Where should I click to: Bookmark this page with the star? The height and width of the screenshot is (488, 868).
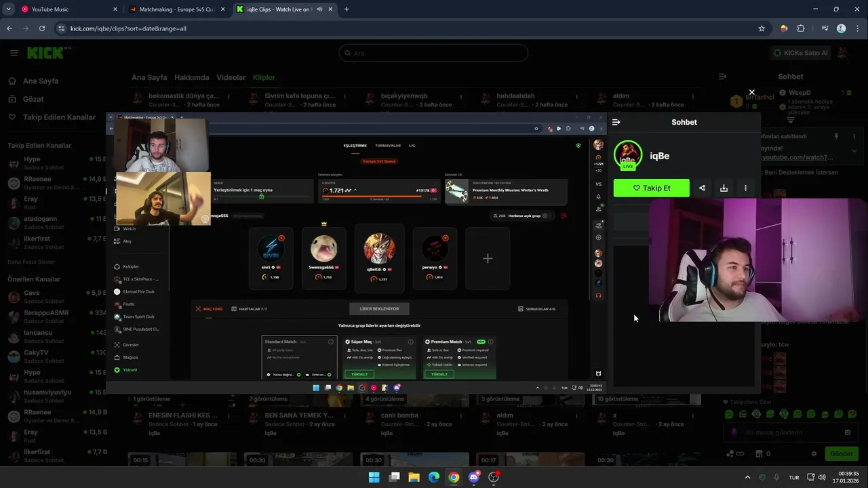[762, 28]
